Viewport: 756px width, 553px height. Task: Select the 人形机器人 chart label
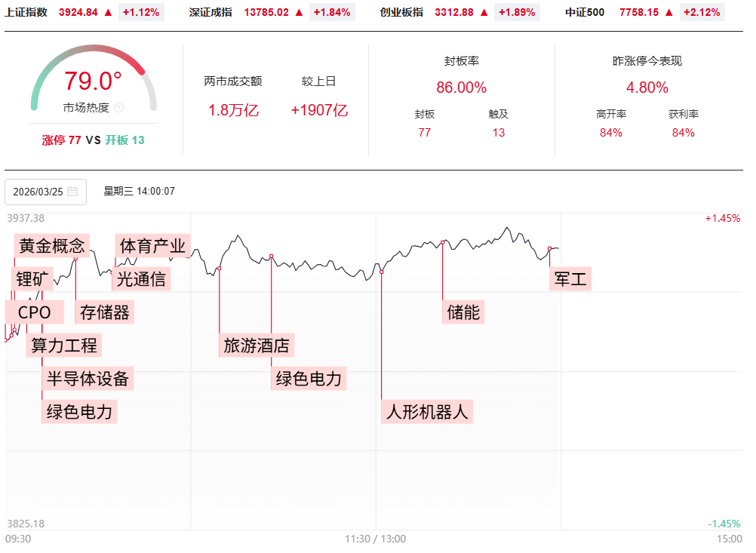click(x=427, y=412)
